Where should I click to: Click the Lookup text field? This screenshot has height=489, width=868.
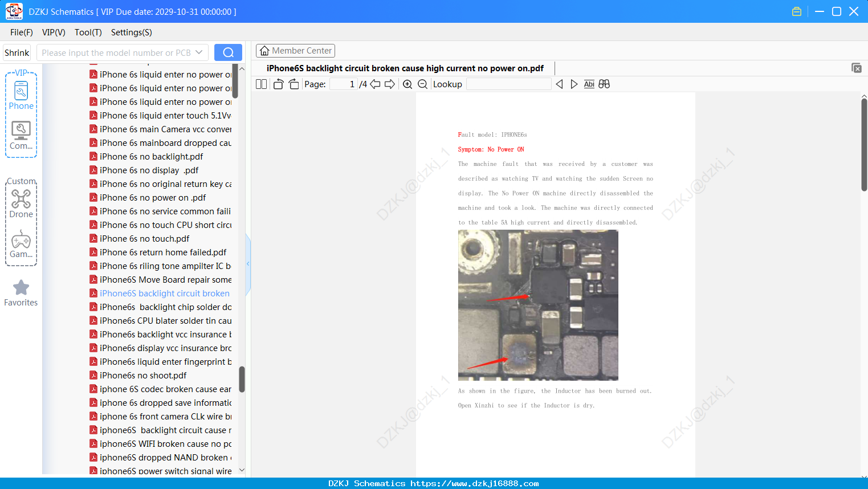[508, 84]
